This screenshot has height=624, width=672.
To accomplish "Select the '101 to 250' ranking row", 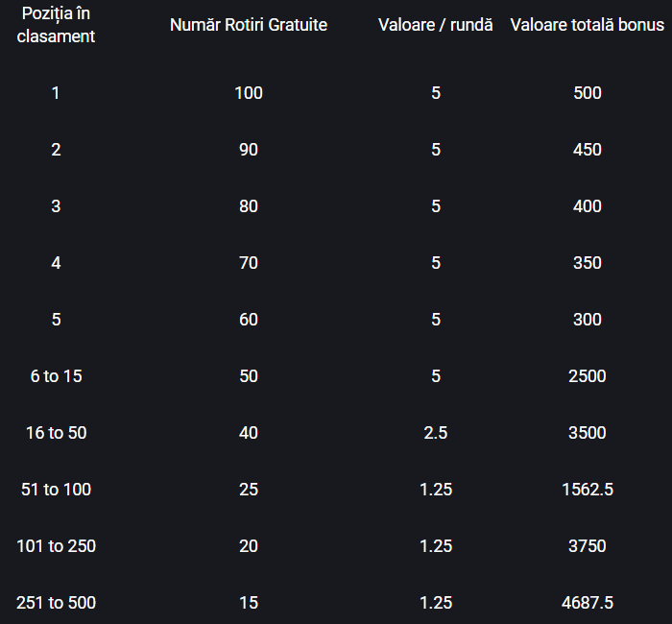I will tap(336, 545).
